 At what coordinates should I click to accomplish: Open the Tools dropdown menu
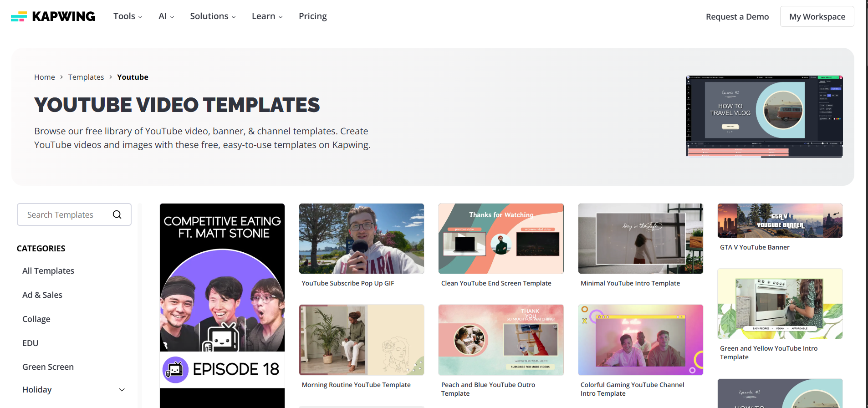(x=128, y=16)
